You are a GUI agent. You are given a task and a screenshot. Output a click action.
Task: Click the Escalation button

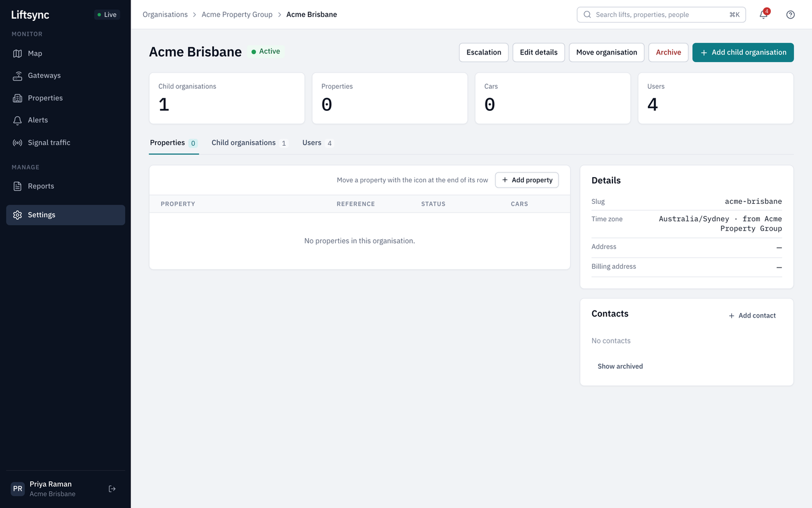pyautogui.click(x=484, y=52)
